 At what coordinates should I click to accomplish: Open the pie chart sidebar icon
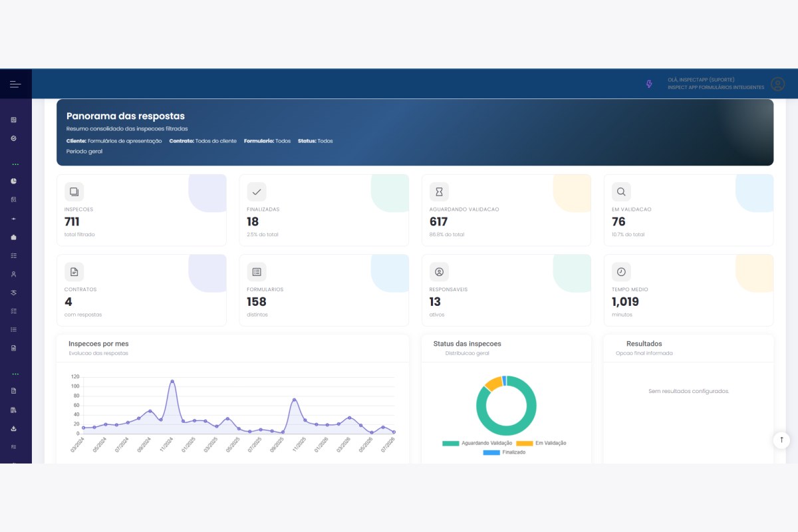click(x=14, y=181)
